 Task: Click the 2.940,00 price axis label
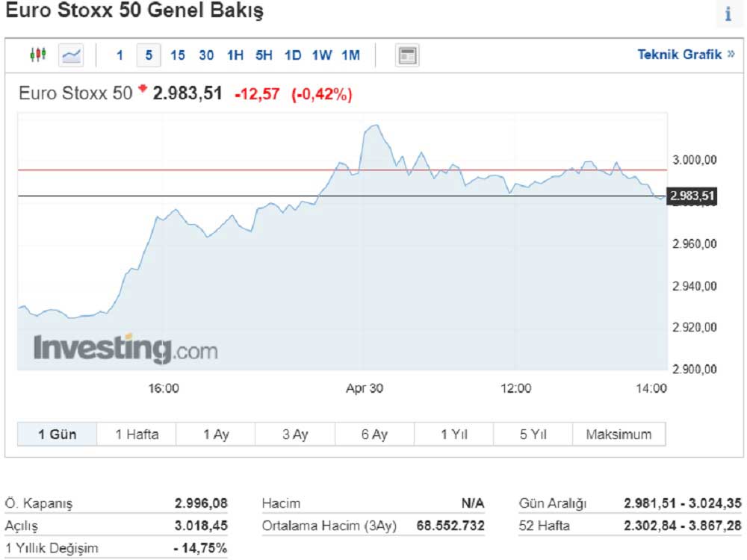[x=694, y=286]
